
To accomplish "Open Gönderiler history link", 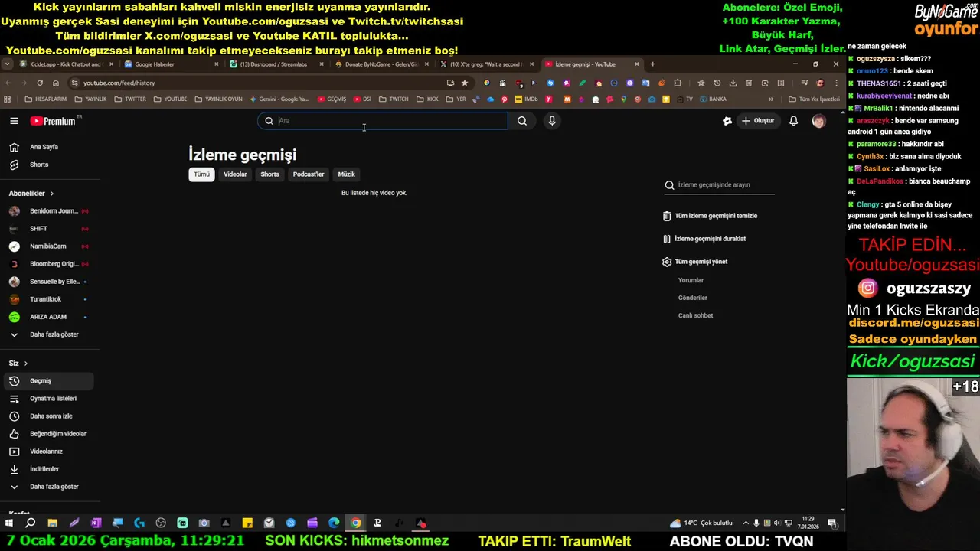I will coord(693,298).
